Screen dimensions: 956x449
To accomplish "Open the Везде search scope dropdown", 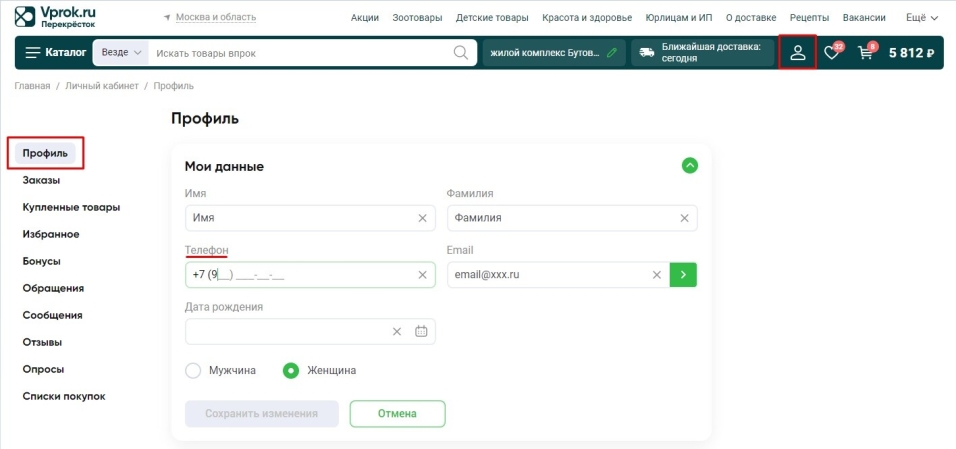I will pyautogui.click(x=120, y=52).
